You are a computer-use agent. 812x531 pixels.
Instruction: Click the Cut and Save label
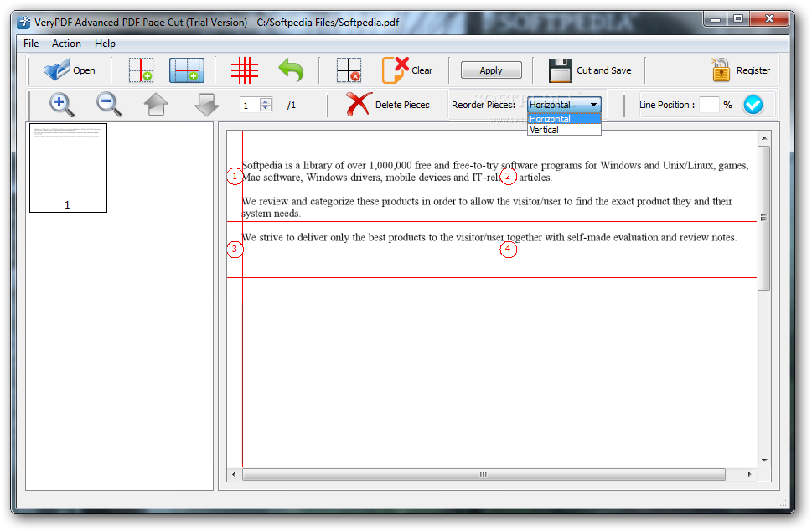604,70
